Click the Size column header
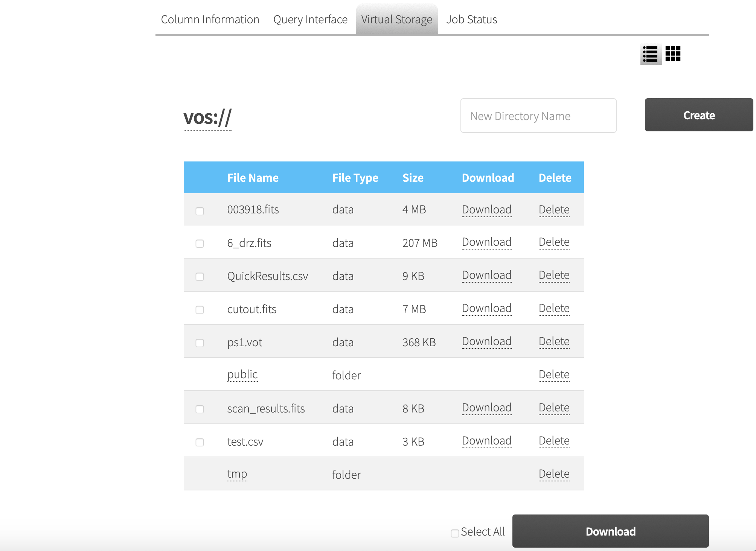 (413, 178)
